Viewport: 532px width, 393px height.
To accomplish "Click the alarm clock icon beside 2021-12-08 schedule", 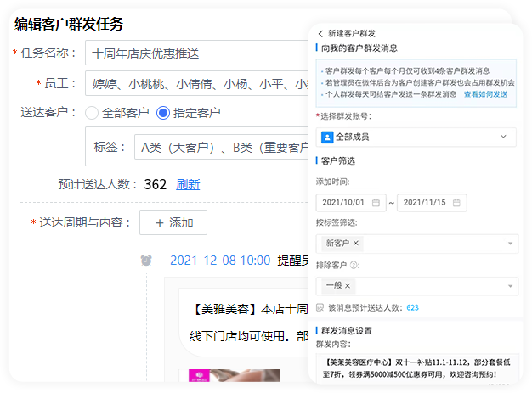I will click(146, 261).
